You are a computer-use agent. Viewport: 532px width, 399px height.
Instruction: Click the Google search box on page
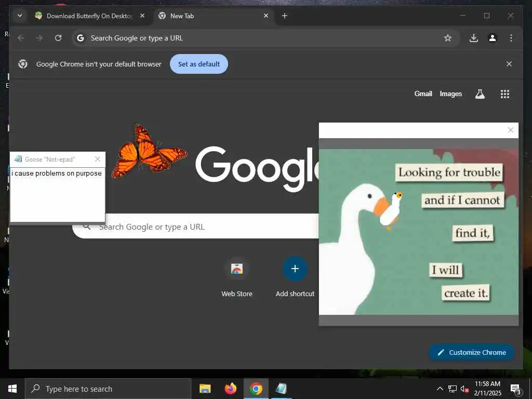(195, 227)
